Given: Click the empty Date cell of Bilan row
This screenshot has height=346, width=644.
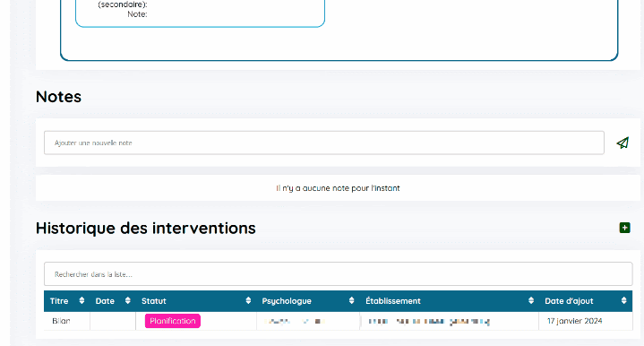Looking at the screenshot, I should (113, 321).
